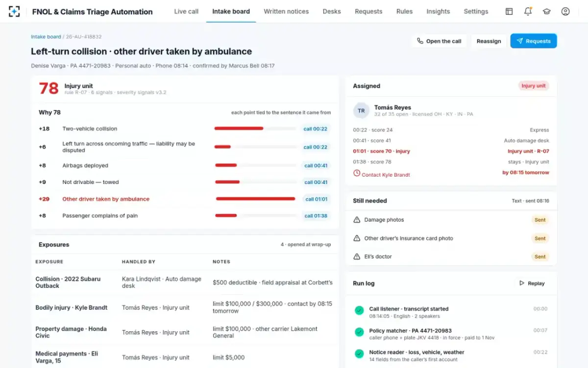Jump to call 01:38 for passenger pain
This screenshot has height=368, width=588.
click(316, 216)
